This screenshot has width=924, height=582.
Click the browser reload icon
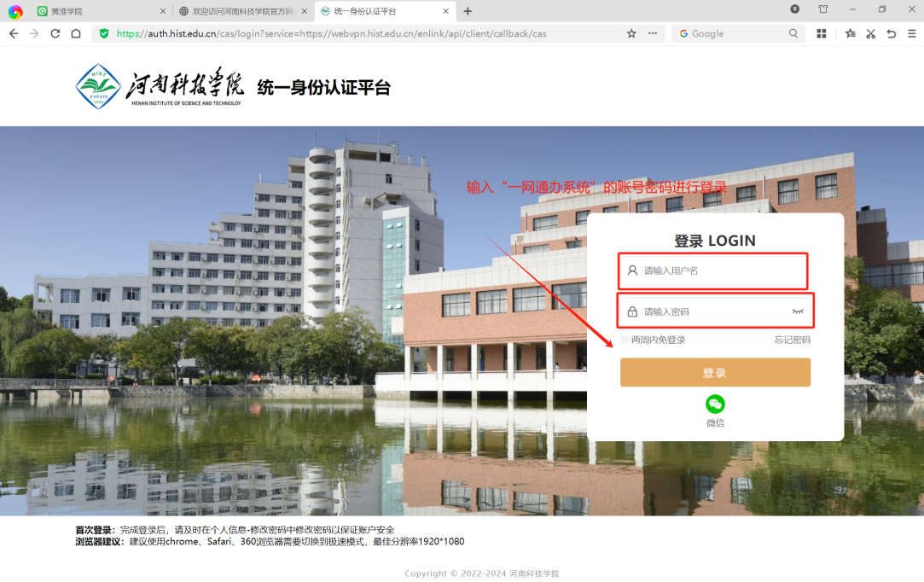[x=55, y=33]
